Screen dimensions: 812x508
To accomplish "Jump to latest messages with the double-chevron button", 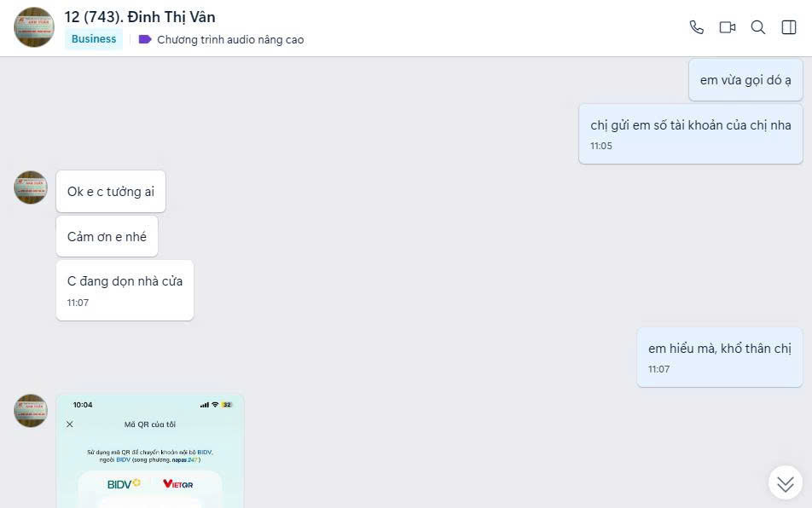I will tap(785, 482).
